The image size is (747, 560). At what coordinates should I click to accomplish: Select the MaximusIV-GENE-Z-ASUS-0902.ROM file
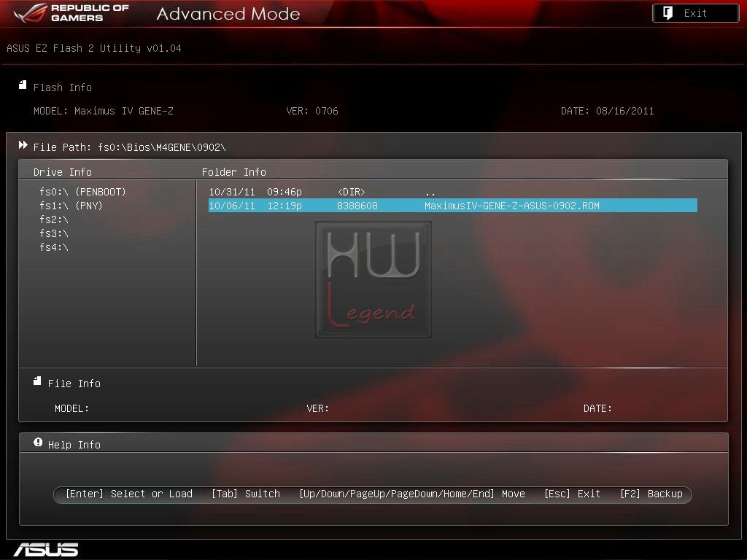coord(452,206)
